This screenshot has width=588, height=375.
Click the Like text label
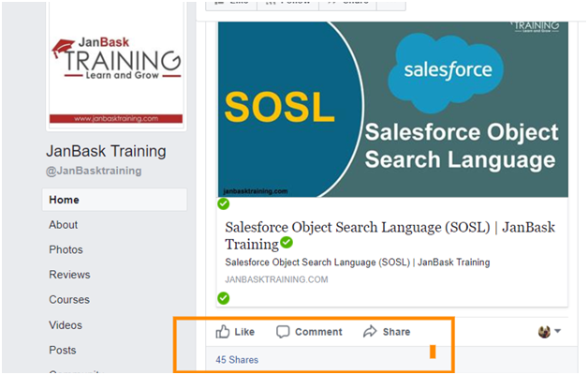tap(244, 332)
